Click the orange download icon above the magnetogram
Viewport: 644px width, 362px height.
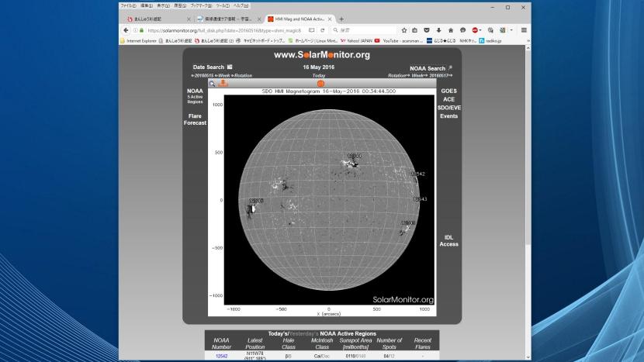coord(223,83)
